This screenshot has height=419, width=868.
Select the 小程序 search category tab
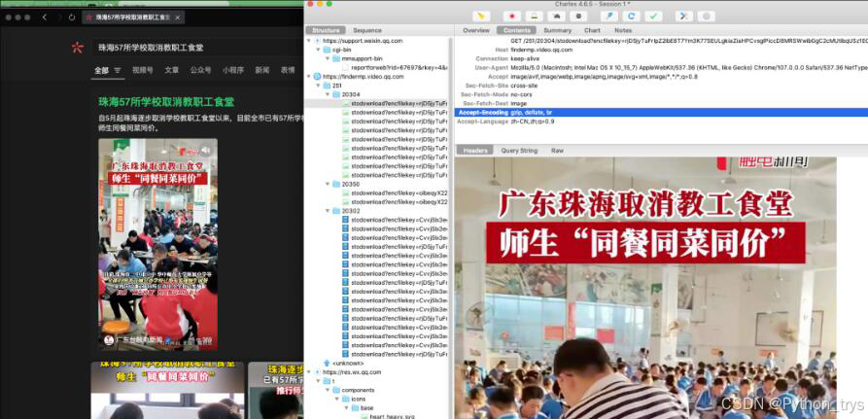[233, 70]
